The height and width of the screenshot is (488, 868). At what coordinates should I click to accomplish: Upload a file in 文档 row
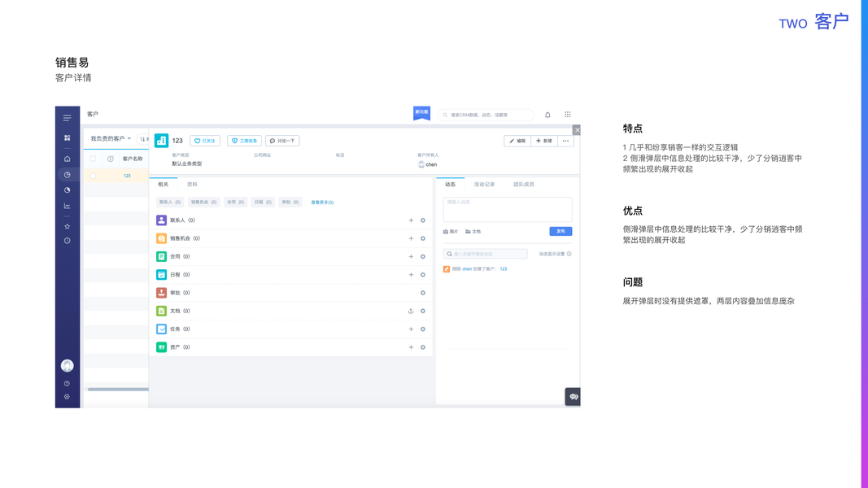[411, 311]
